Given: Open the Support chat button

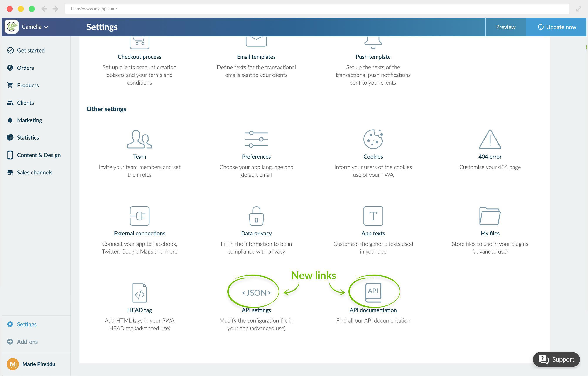Looking at the screenshot, I should pos(556,359).
